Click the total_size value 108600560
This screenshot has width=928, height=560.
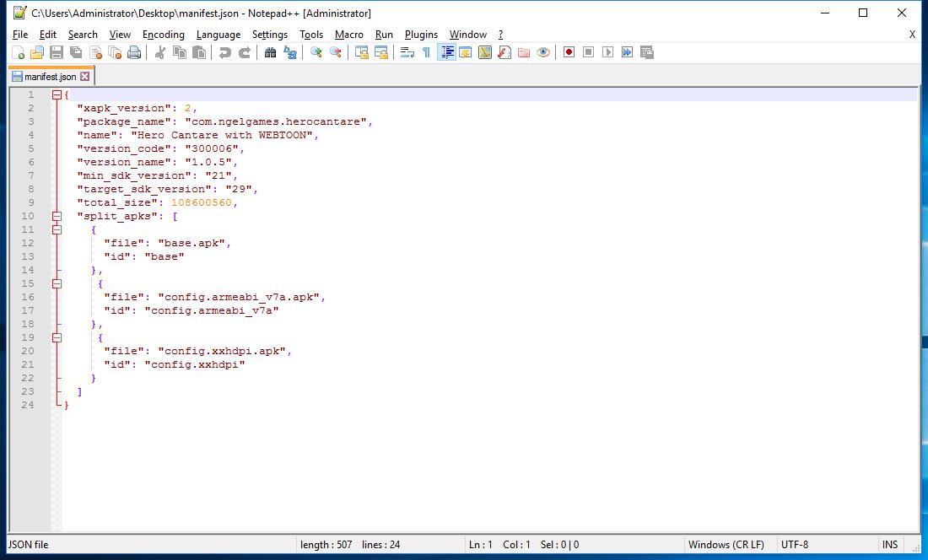click(202, 202)
